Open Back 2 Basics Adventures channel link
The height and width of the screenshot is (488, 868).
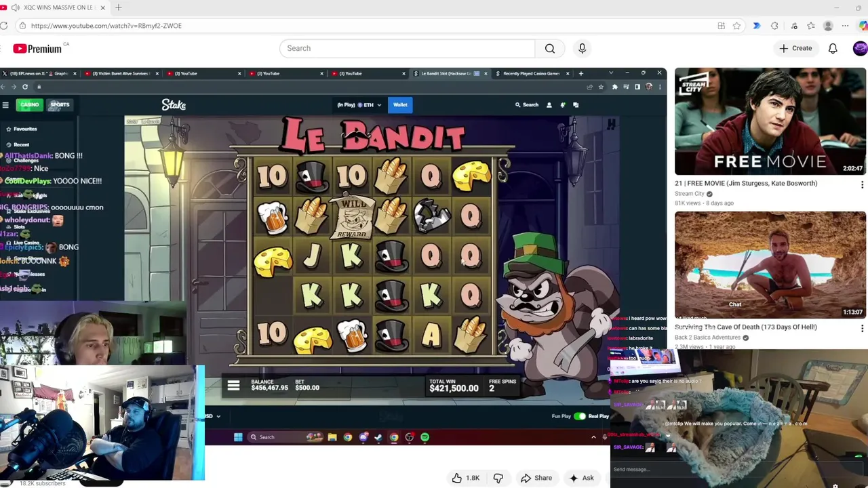point(708,338)
